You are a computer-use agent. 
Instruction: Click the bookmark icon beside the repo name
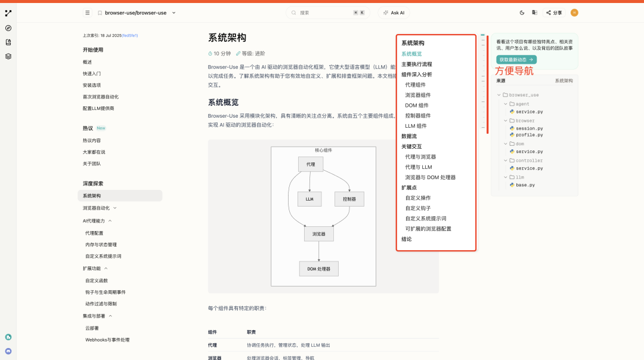[x=100, y=13]
